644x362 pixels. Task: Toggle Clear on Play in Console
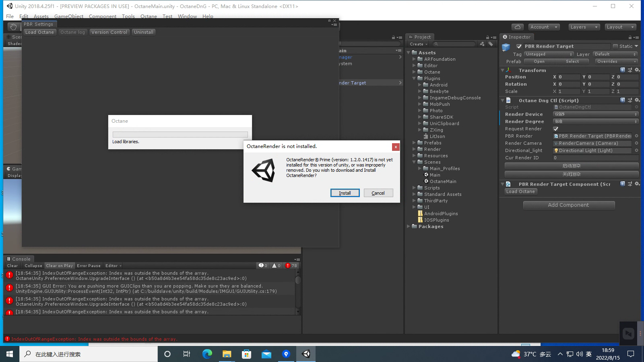(x=60, y=265)
